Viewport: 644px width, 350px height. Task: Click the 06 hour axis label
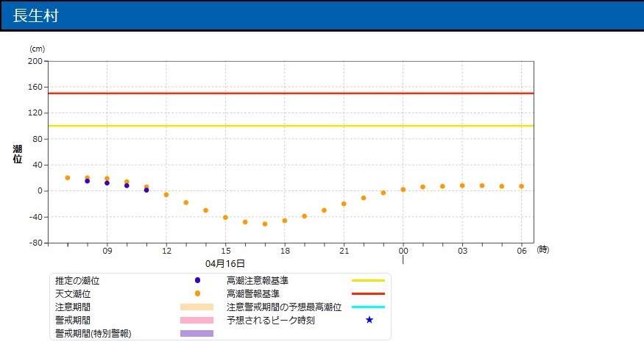point(522,251)
